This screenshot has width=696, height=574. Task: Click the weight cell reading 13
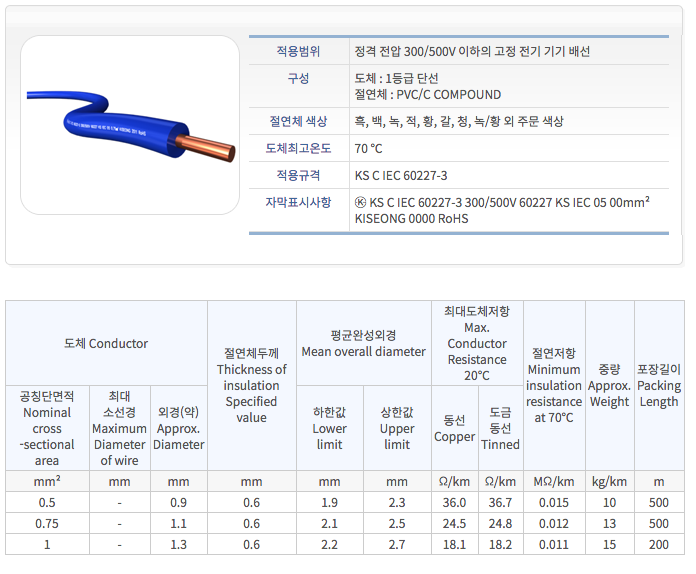pos(609,523)
